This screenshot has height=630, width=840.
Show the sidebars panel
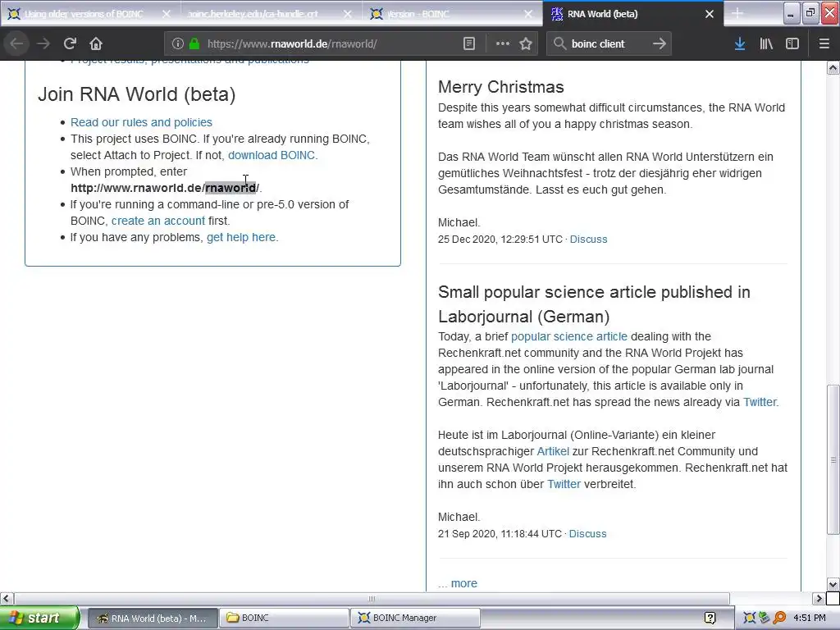(792, 44)
